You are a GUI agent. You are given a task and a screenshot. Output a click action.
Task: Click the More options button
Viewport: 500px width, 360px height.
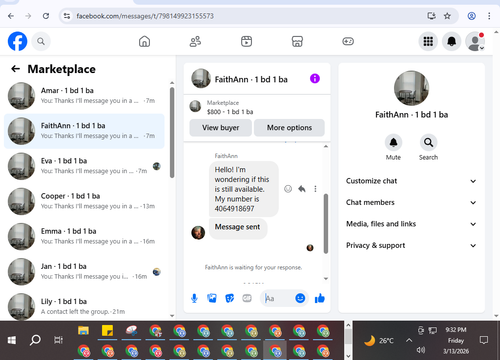coord(289,128)
